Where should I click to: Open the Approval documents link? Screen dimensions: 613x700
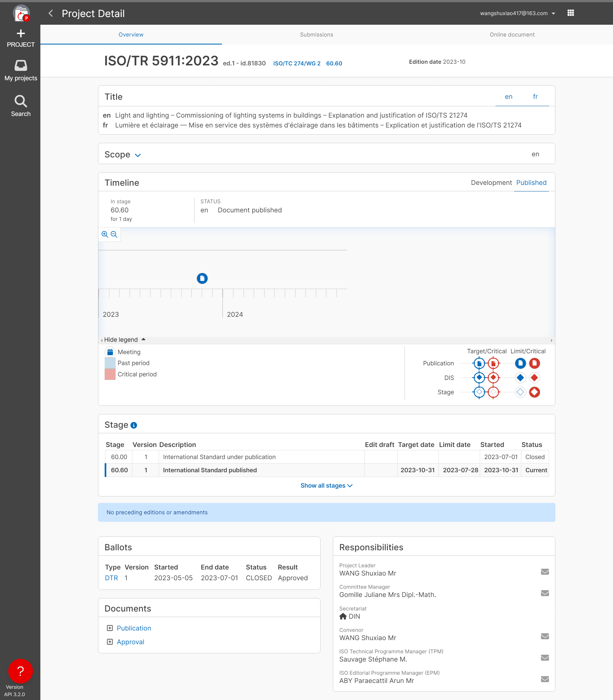tap(130, 642)
